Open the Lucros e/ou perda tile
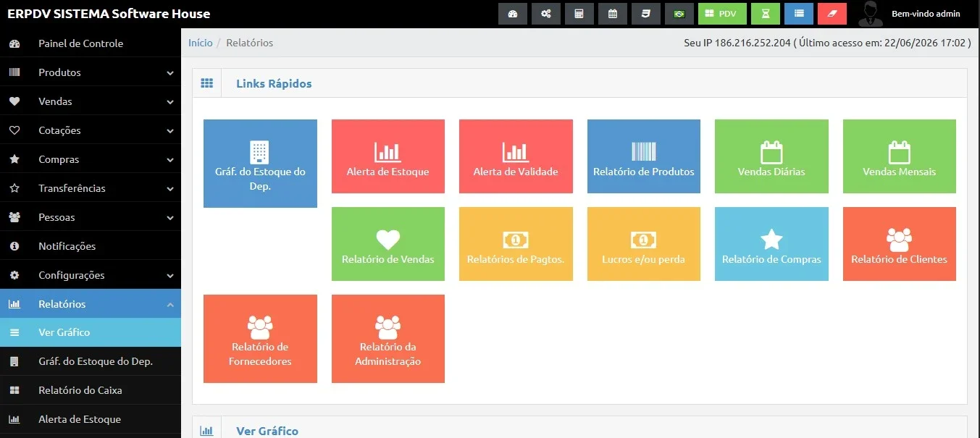 (644, 244)
